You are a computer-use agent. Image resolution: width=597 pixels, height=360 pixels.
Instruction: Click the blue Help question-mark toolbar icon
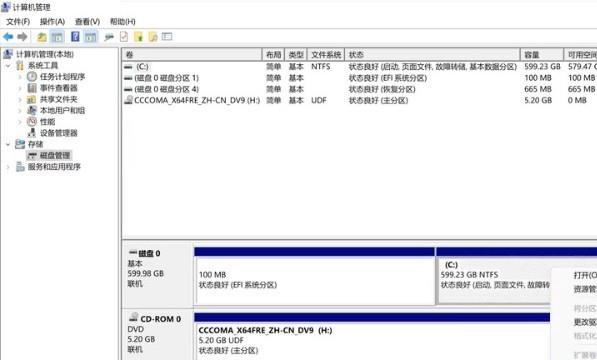coord(75,37)
